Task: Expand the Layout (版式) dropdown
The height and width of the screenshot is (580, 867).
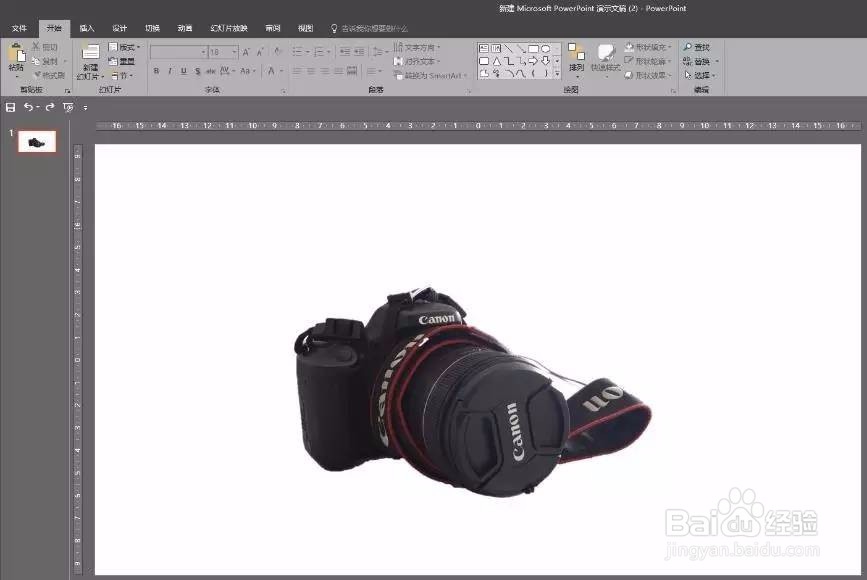Action: coord(124,47)
